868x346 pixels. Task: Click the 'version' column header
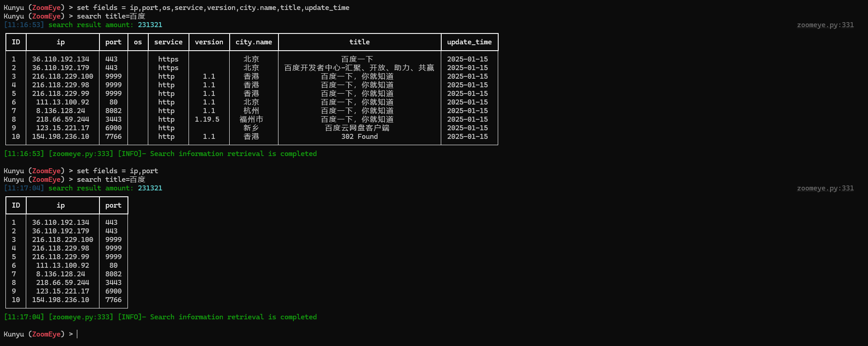tap(209, 42)
